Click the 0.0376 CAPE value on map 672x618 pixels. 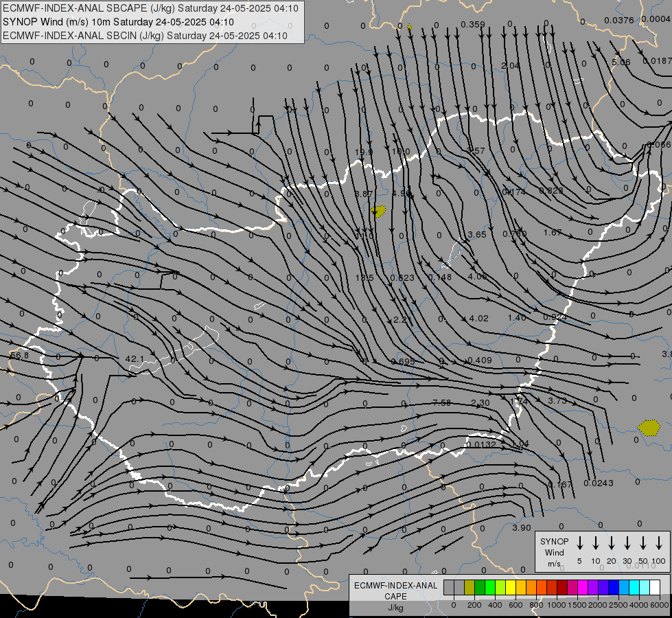click(619, 20)
